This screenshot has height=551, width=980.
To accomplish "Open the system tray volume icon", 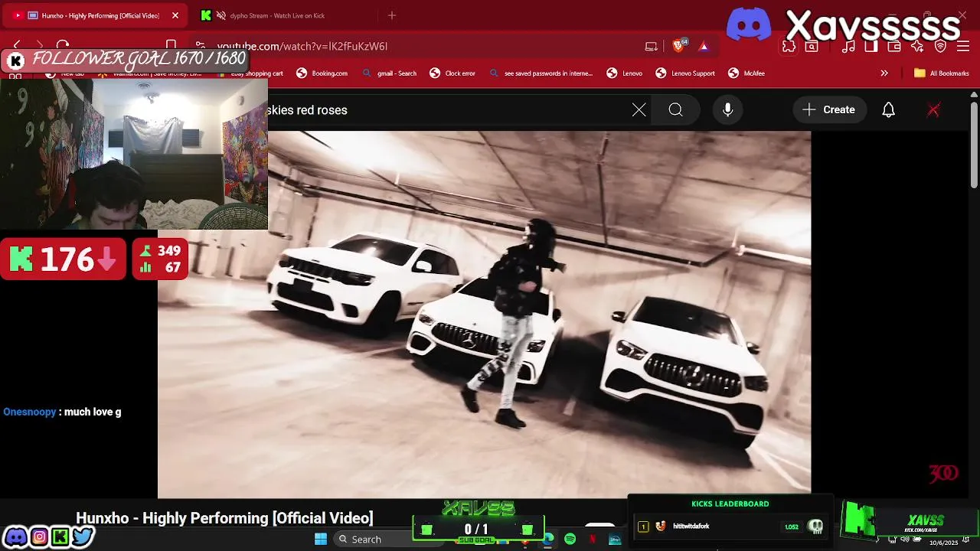I will tap(905, 540).
